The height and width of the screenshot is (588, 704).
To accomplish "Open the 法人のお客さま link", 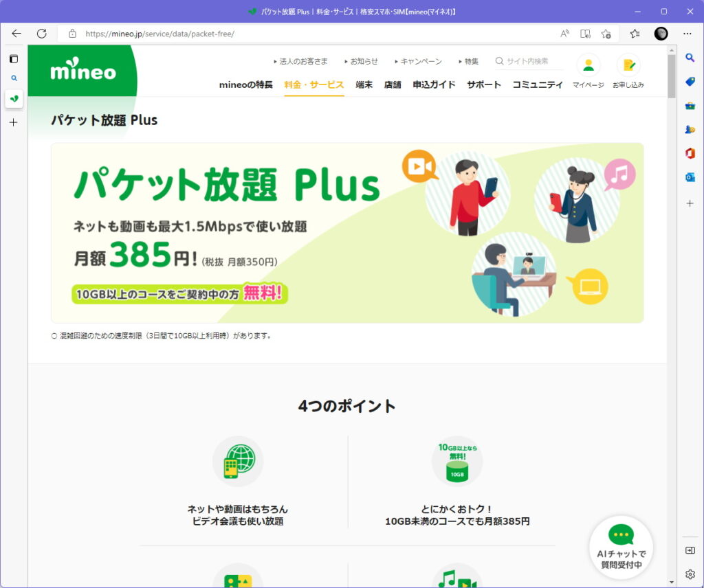I will pyautogui.click(x=301, y=61).
